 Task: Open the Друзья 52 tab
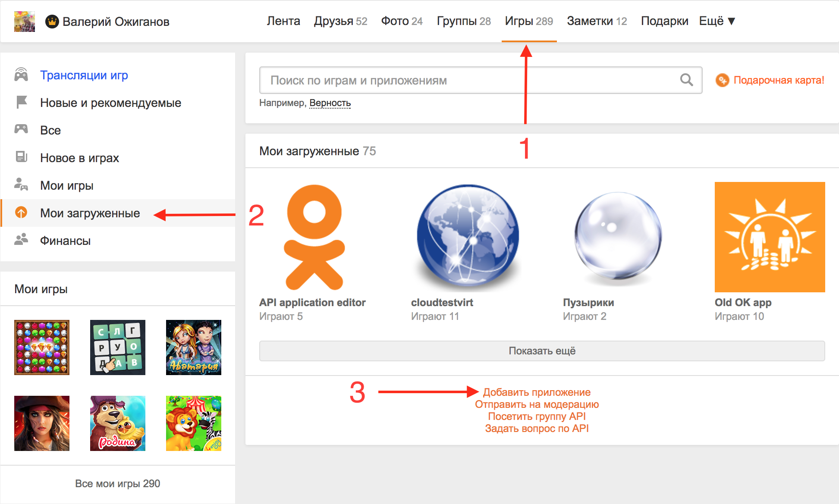[341, 21]
